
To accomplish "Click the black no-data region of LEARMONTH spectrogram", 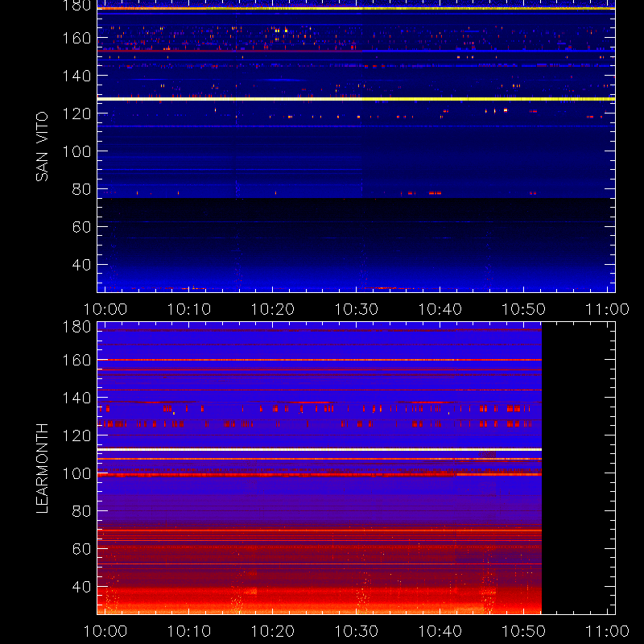I will pos(578,469).
